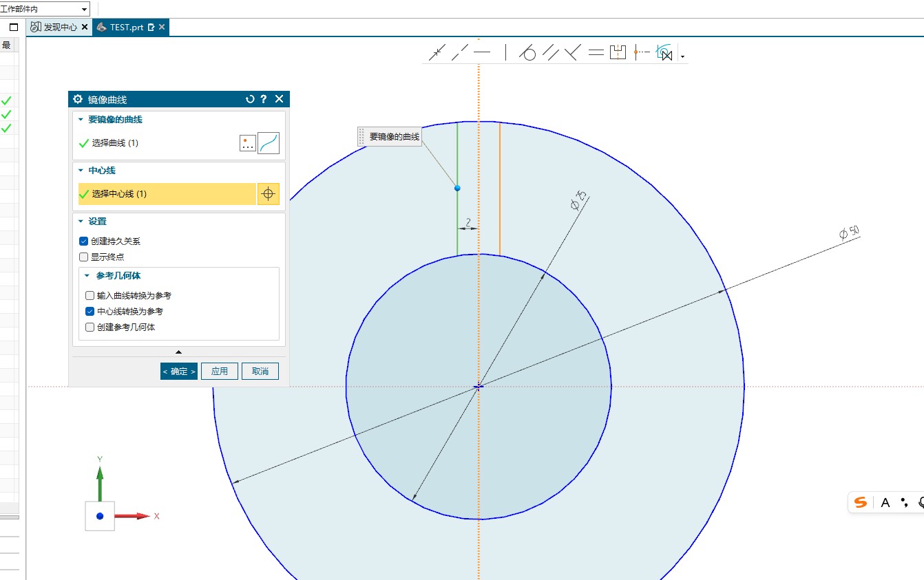Pick the coincident point constraint icon
The image size is (924, 580).
click(x=437, y=52)
